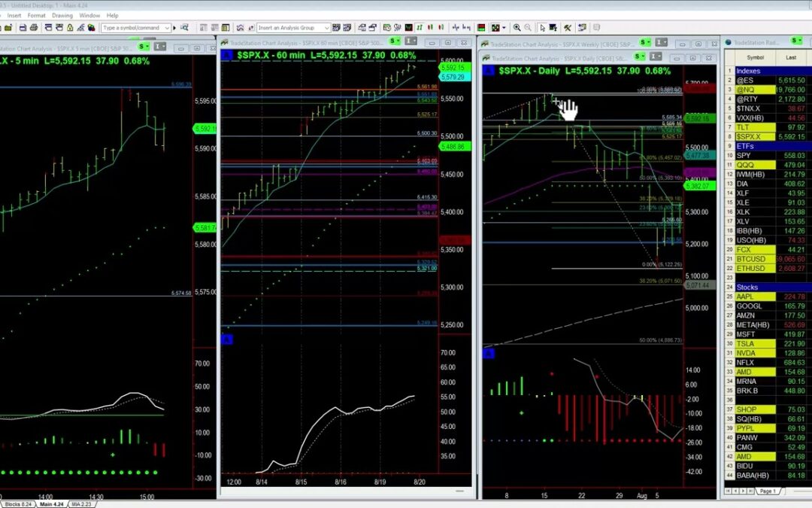Expand the Insert an Analysis Group dropdown
The width and height of the screenshot is (812, 508).
[327, 28]
